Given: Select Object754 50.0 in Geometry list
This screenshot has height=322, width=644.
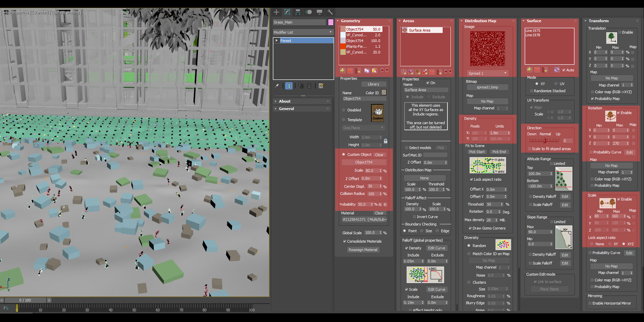Looking at the screenshot, I should pos(361,29).
